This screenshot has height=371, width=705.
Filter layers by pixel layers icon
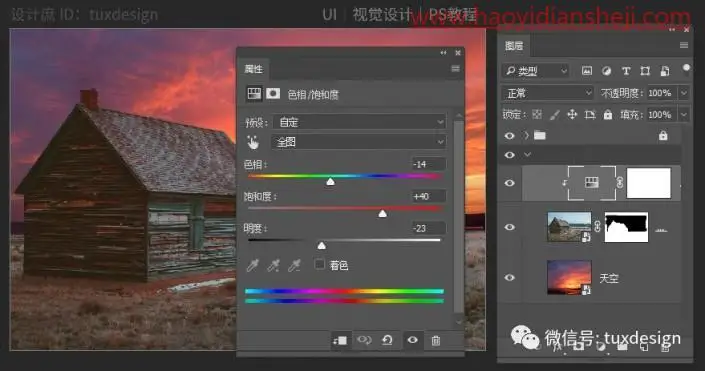click(587, 71)
